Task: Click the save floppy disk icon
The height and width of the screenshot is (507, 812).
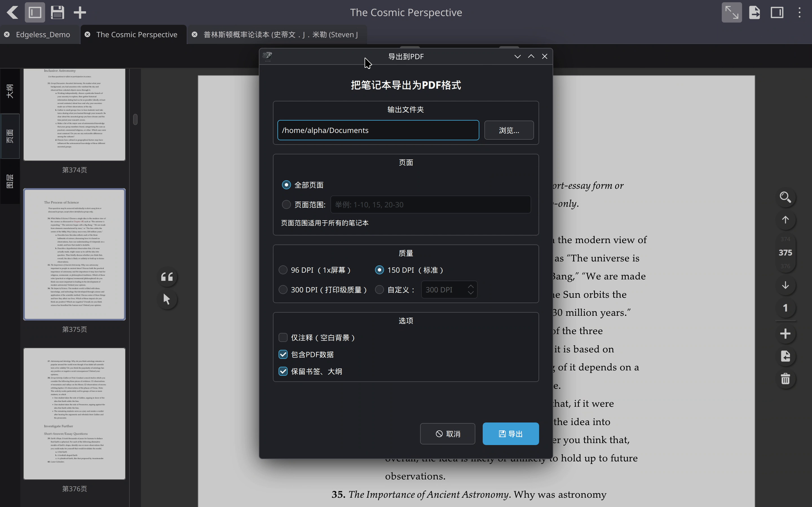Action: click(58, 12)
